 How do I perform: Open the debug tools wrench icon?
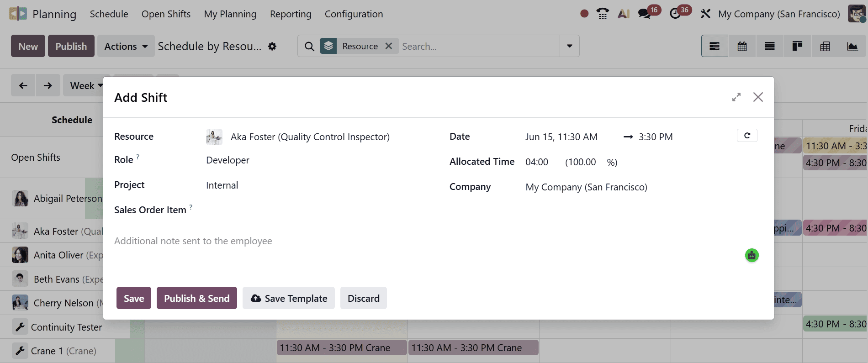705,14
